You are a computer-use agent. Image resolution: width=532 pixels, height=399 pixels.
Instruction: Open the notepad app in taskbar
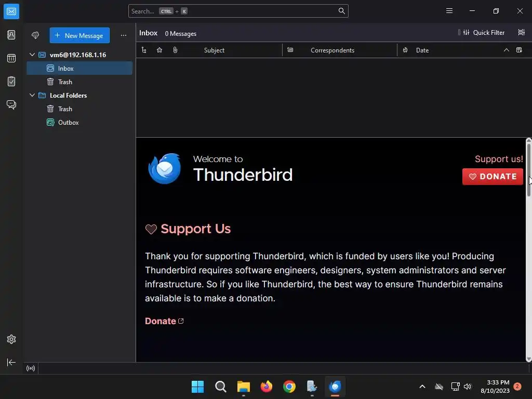tap(312, 387)
